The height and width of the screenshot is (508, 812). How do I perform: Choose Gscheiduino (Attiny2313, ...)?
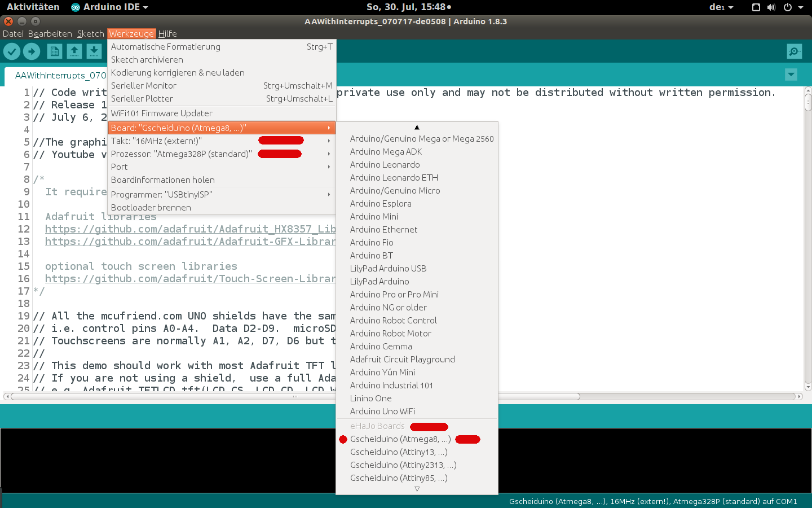pos(417,465)
